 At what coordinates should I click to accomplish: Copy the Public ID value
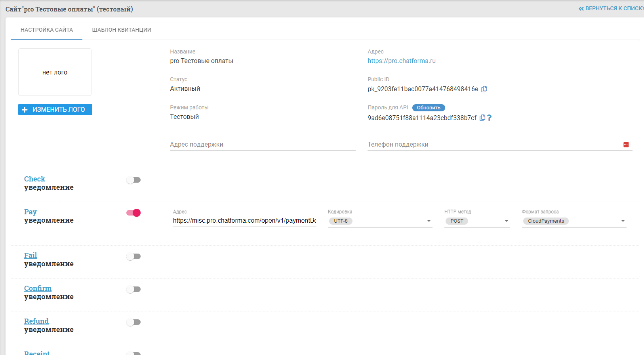(x=484, y=89)
